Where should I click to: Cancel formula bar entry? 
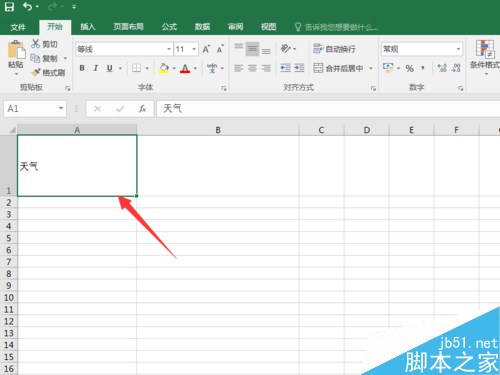click(97, 109)
